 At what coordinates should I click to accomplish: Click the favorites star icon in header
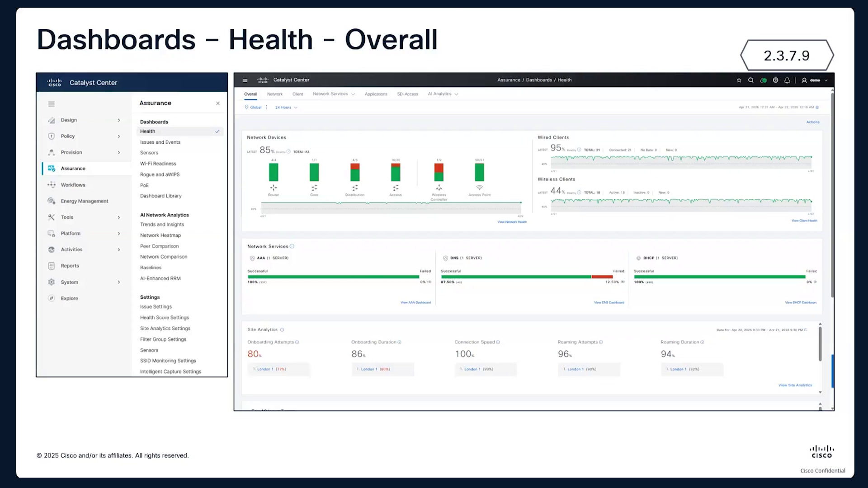tap(739, 80)
